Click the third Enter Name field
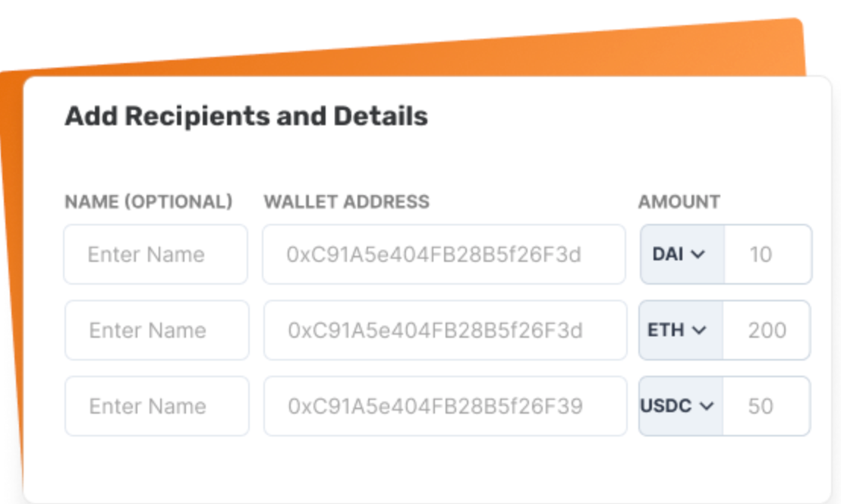Screen dimensions: 841x504 point(156,406)
